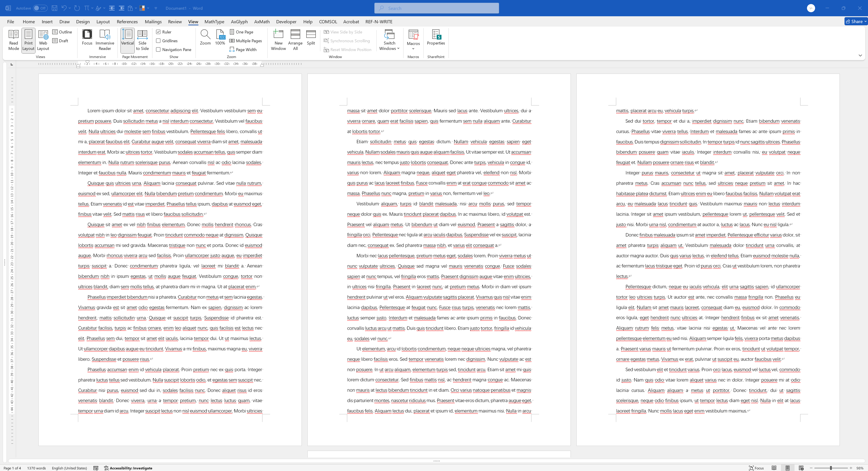Uncheck the Ruler checkbox
Image resolution: width=868 pixels, height=471 pixels.
click(158, 32)
